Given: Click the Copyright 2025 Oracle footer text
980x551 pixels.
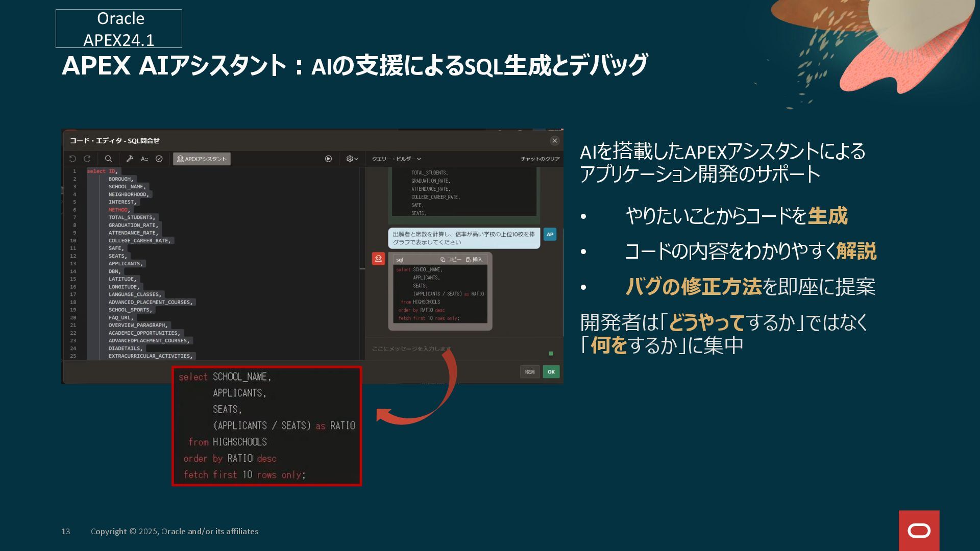Looking at the screenshot, I should tap(175, 531).
